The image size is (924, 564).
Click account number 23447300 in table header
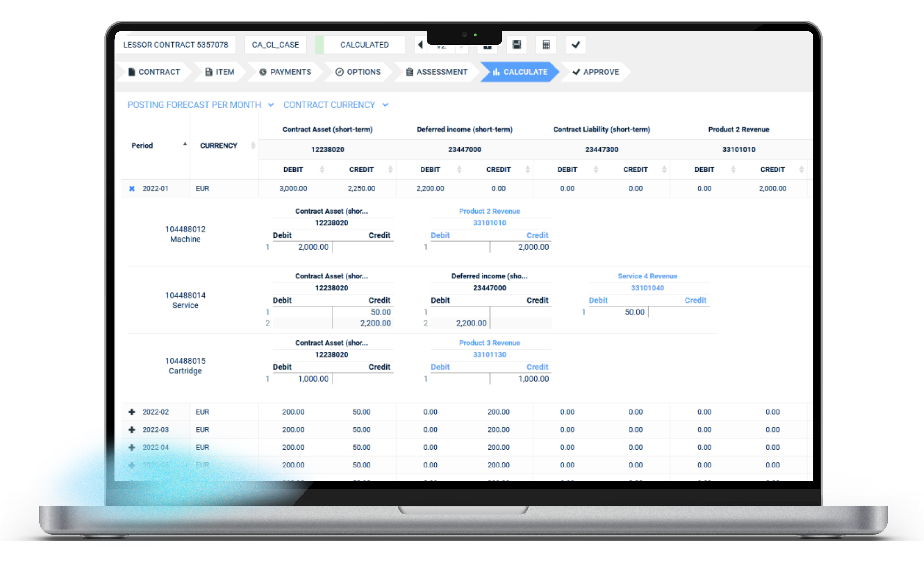(x=601, y=149)
